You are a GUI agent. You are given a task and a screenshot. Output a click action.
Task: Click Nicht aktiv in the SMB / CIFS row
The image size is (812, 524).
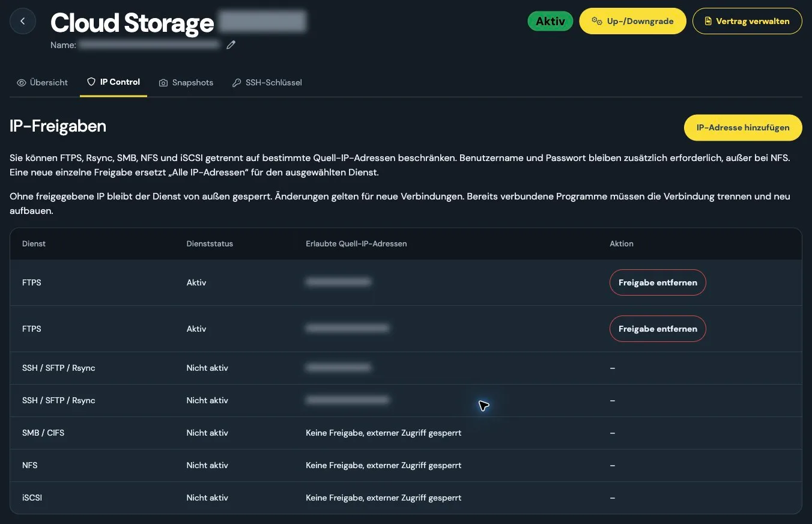coord(207,433)
